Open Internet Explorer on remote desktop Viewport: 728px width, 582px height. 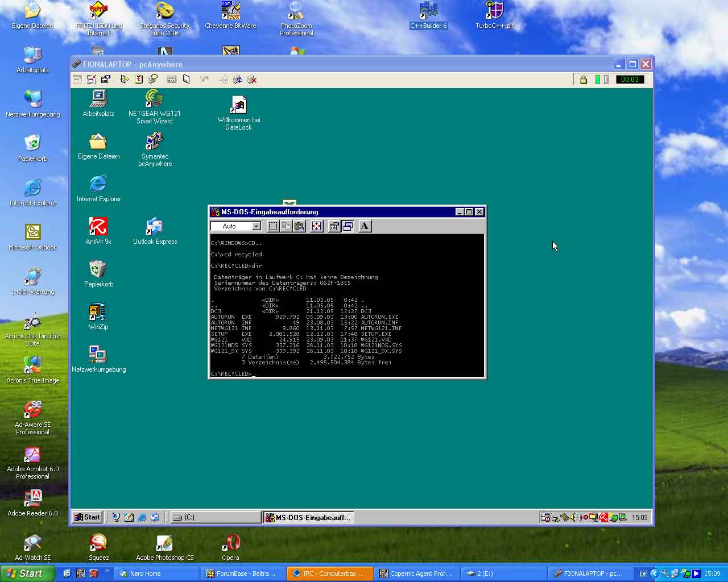[98, 189]
